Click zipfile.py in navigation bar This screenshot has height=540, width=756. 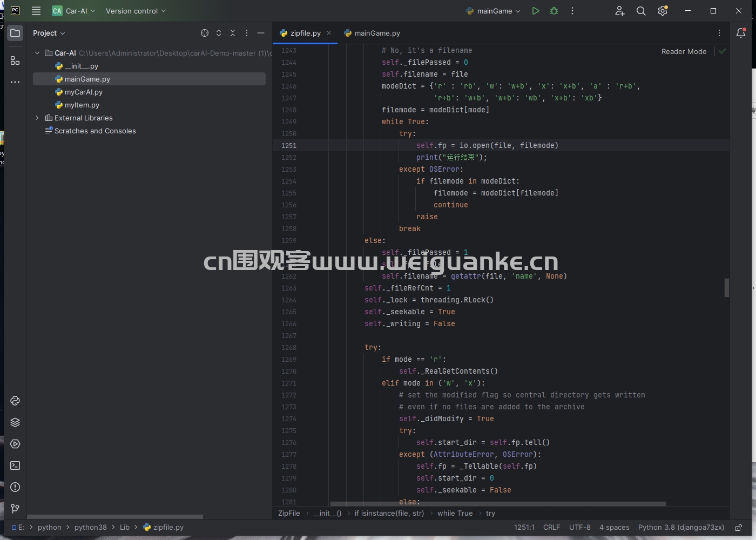pyautogui.click(x=163, y=527)
